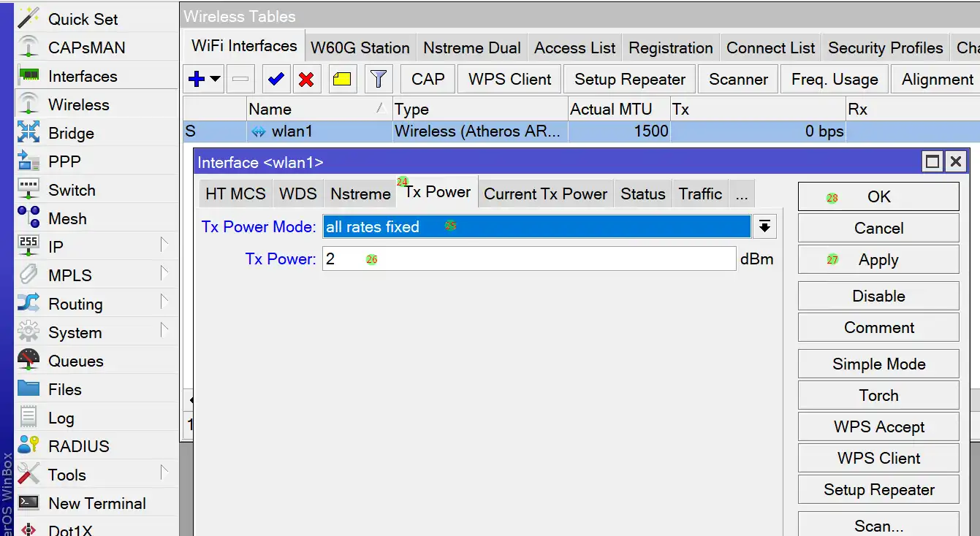Screen dimensions: 980x536
Task: Open the add-interface dropdown arrow next to plus
Action: pyautogui.click(x=216, y=79)
